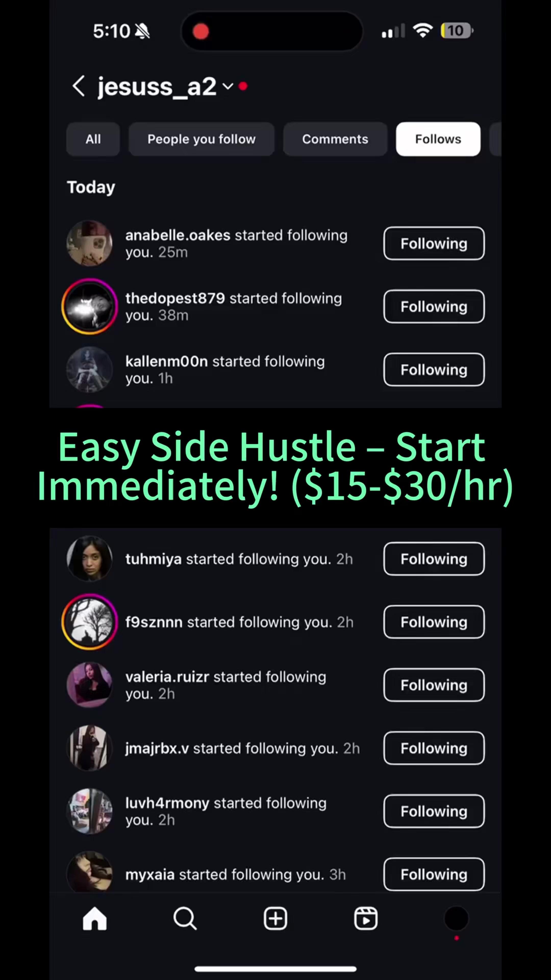
Task: View thedopest879 story ring avatar
Action: pyautogui.click(x=90, y=307)
